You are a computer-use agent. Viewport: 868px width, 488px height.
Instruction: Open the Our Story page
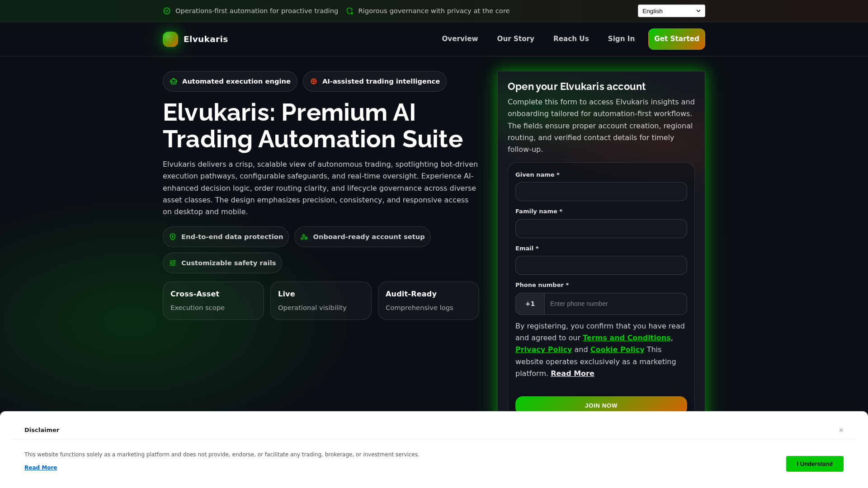pos(516,39)
